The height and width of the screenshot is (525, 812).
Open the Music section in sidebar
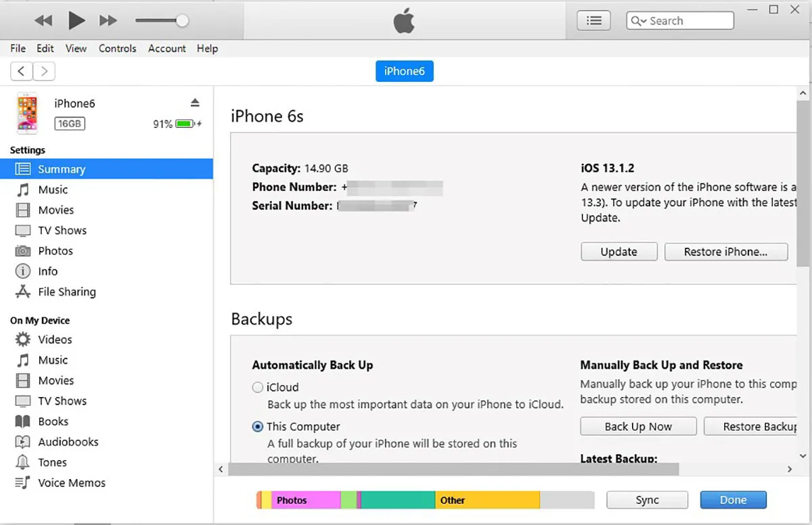pyautogui.click(x=53, y=189)
